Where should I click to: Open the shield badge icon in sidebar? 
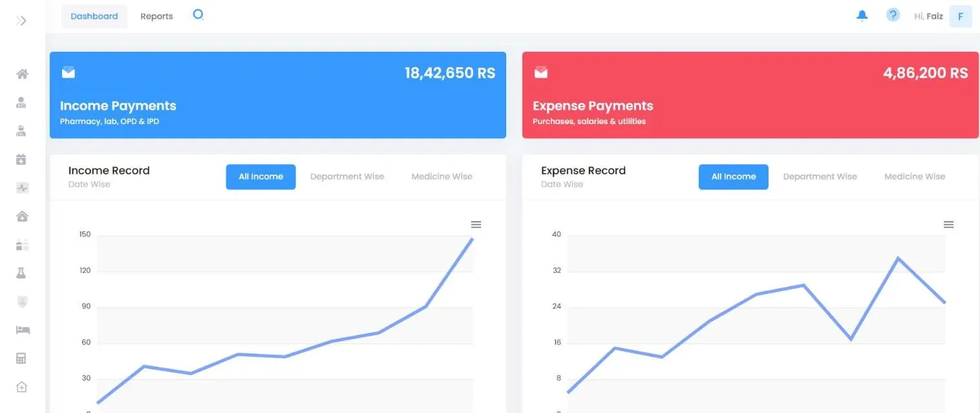[21, 302]
